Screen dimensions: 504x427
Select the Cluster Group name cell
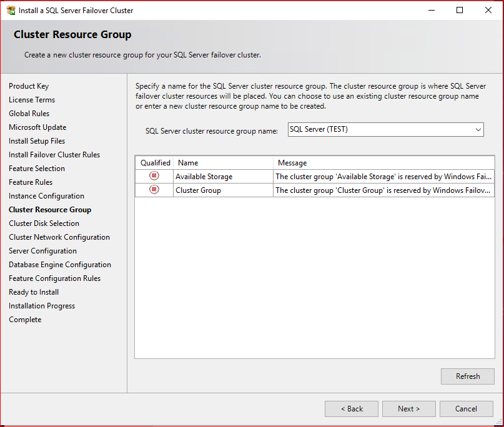pyautogui.click(x=224, y=190)
